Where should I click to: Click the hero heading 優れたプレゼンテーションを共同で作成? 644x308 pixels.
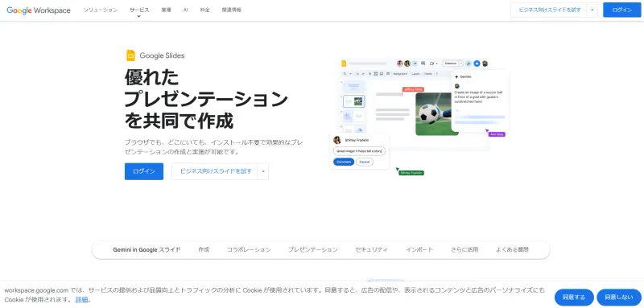(206, 99)
